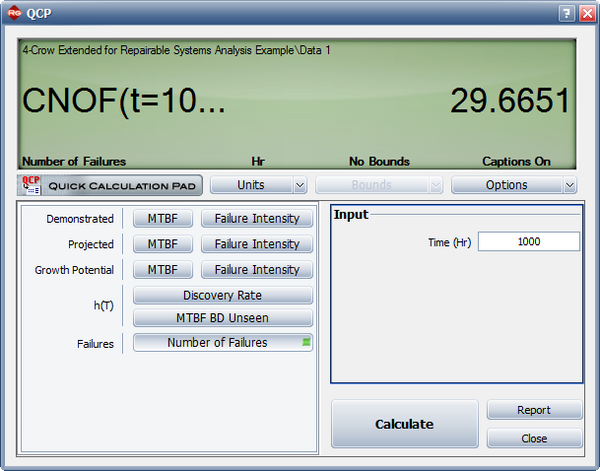Click the Units button
The height and width of the screenshot is (471, 600).
(x=251, y=185)
